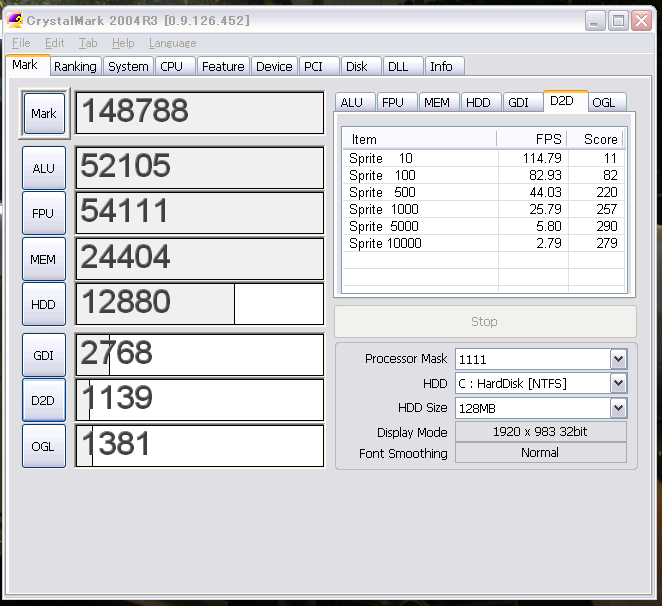Show the ALU results sub-tab
662x606 pixels.
(x=355, y=102)
